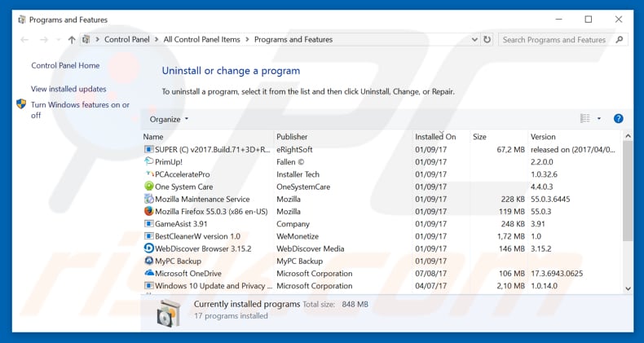The width and height of the screenshot is (644, 343).
Task: Navigate to All Control Panel Items breadcrumb
Action: click(x=201, y=39)
